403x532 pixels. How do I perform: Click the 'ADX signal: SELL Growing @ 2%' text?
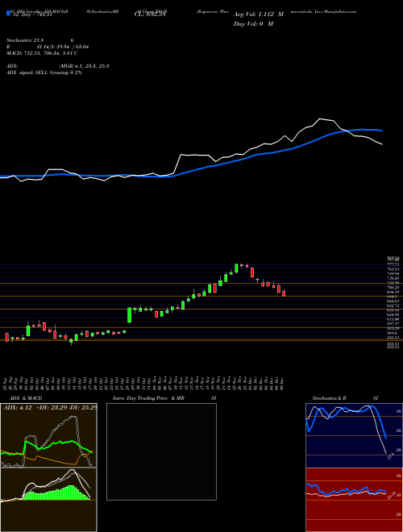tap(44, 73)
